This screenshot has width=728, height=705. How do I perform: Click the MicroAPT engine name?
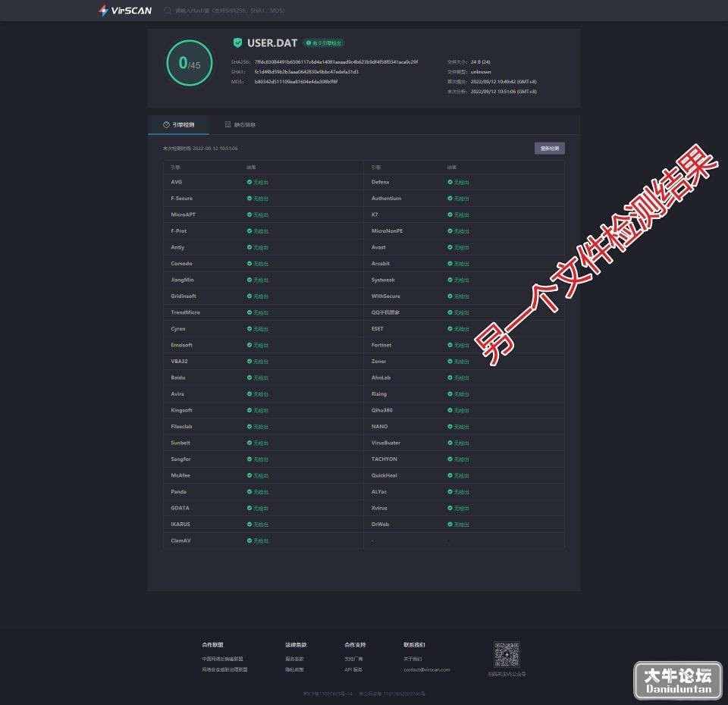[x=183, y=215]
